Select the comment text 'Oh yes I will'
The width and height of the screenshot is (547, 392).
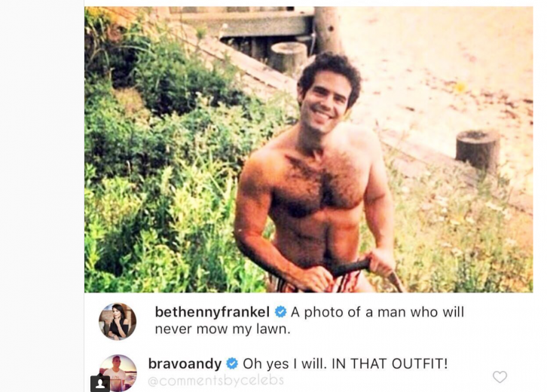(x=285, y=363)
